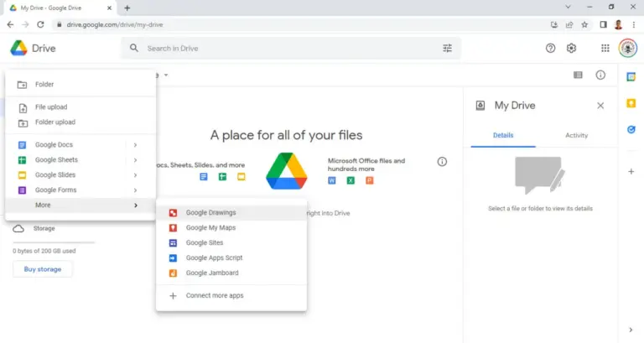Click the Storage cloud icon
644x343 pixels.
[18, 228]
